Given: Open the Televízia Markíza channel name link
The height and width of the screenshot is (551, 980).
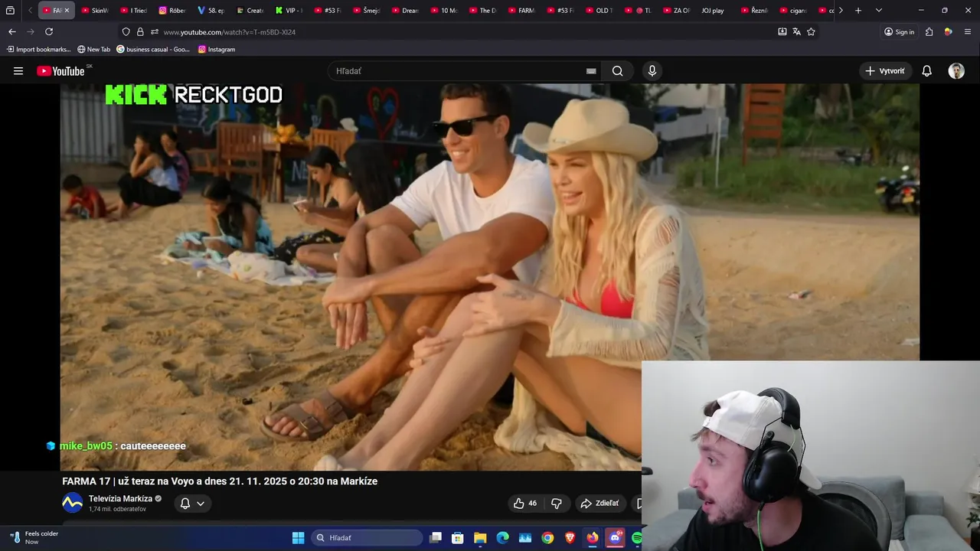Looking at the screenshot, I should pyautogui.click(x=120, y=498).
